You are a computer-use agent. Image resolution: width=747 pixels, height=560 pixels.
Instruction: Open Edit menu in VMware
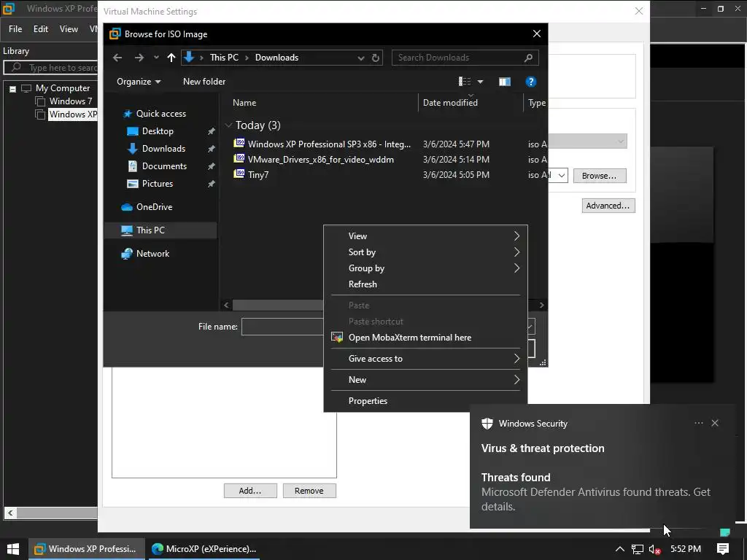(x=41, y=29)
